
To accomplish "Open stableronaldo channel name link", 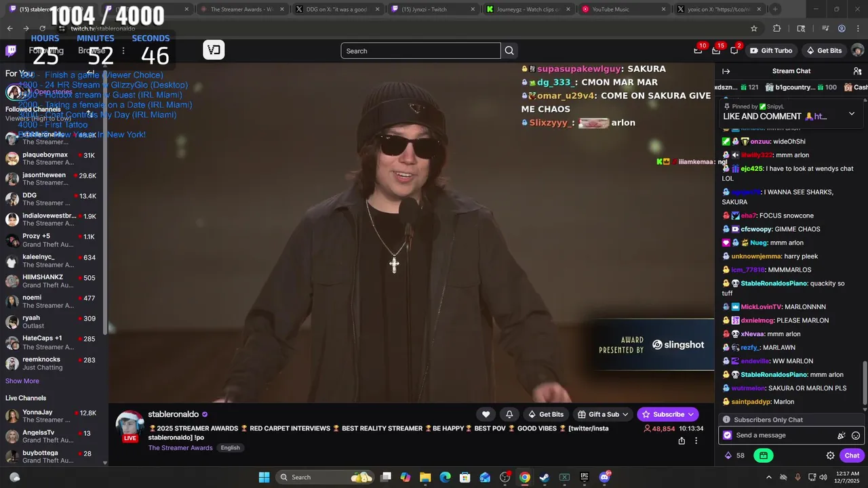I will click(x=174, y=414).
